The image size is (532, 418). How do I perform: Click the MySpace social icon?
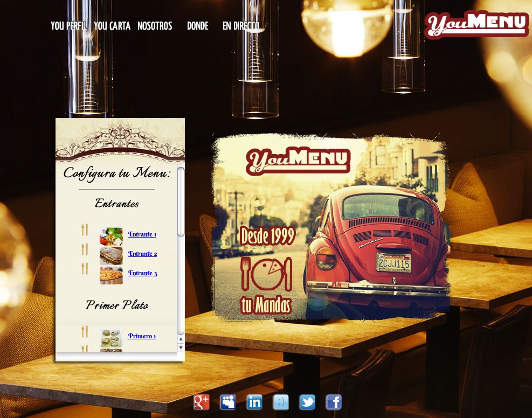click(x=228, y=402)
